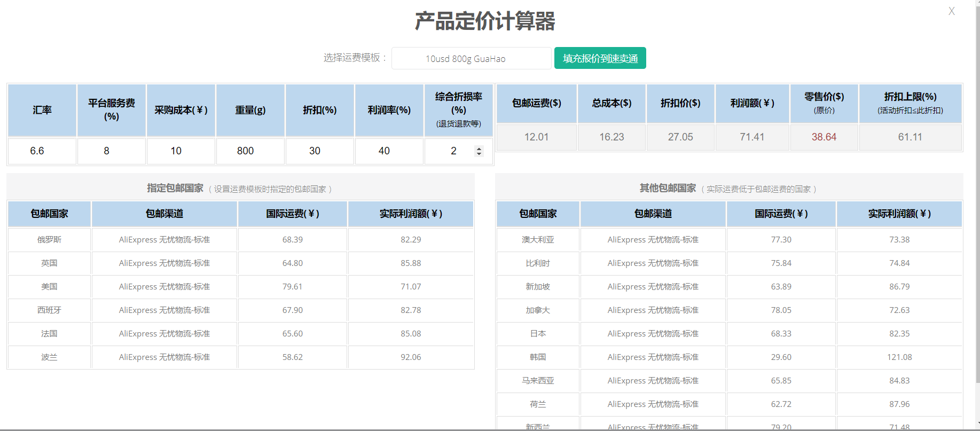Decrease 综合折损率 using the down spinner arrow
Screen dimensions: 980x431
[479, 154]
